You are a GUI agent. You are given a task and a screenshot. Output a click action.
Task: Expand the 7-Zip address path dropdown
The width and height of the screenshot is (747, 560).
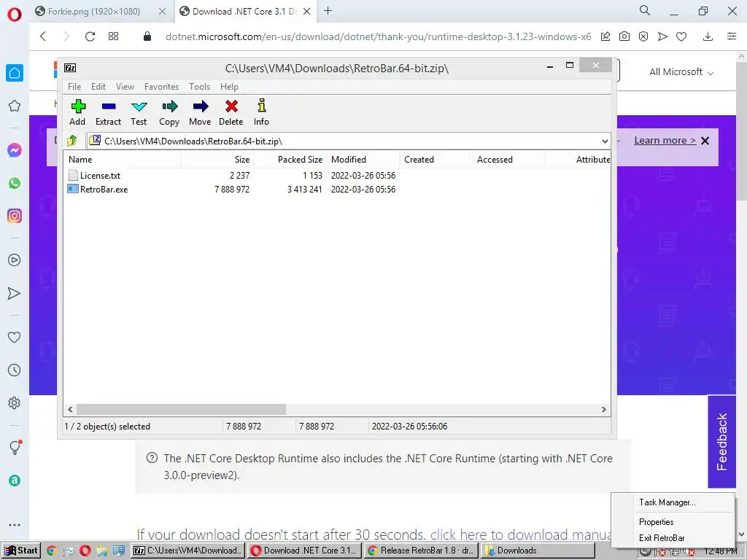click(x=605, y=141)
